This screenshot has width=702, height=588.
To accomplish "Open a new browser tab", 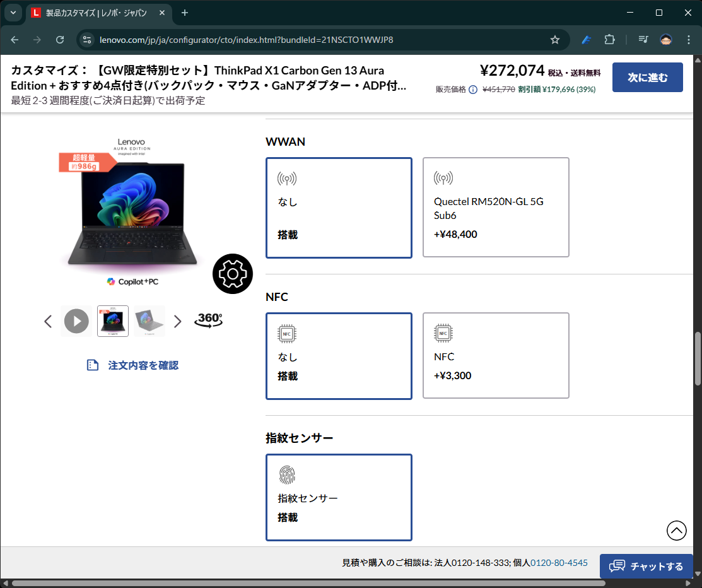I will (184, 13).
